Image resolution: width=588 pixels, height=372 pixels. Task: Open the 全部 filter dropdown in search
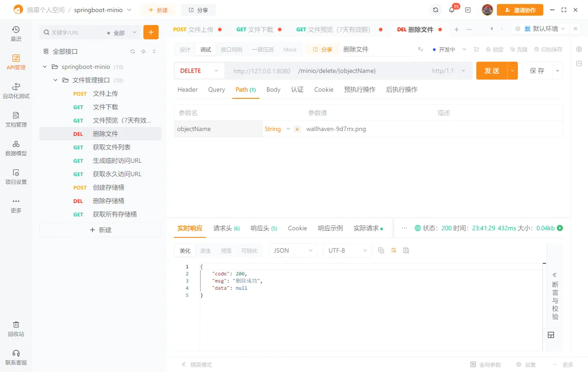point(122,33)
